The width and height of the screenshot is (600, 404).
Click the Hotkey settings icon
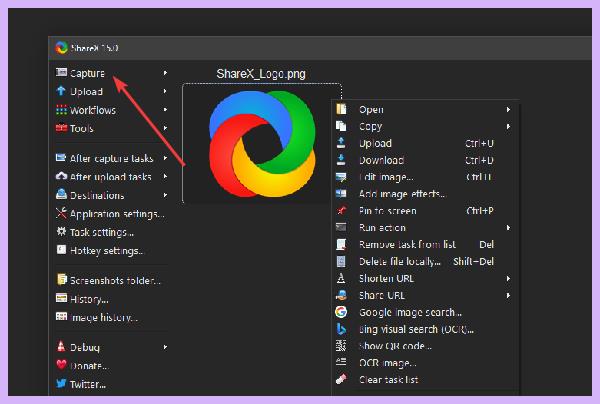(x=61, y=250)
